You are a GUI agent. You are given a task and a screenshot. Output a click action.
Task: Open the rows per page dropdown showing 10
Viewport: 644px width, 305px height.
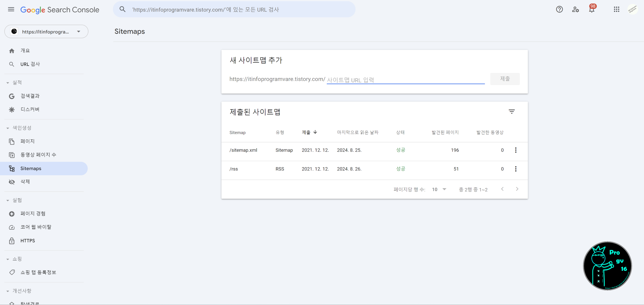(x=439, y=189)
